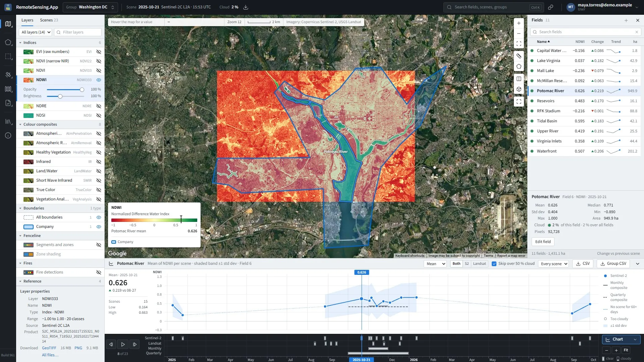The image size is (644, 362).
Task: Step to the previous scene
Action: tap(111, 344)
